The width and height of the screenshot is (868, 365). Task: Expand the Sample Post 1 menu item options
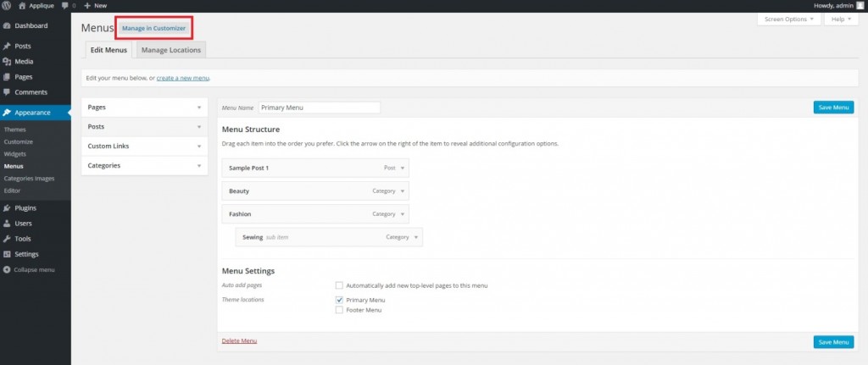tap(403, 168)
